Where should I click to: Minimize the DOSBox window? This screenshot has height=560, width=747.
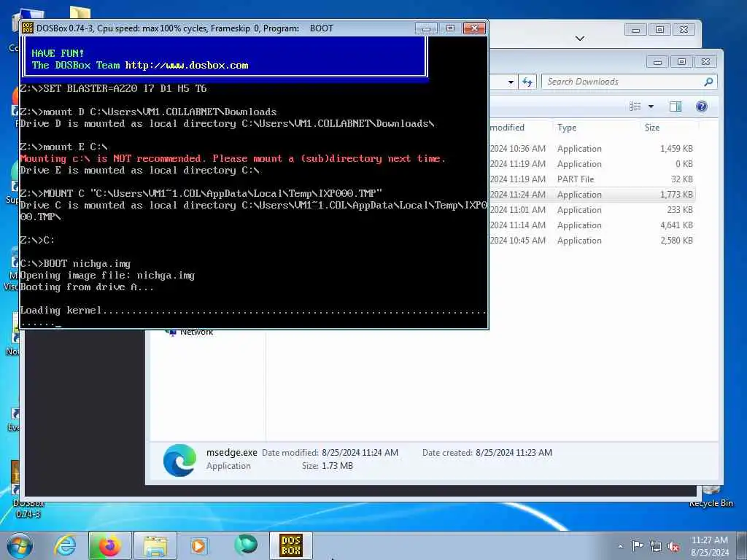click(x=426, y=28)
